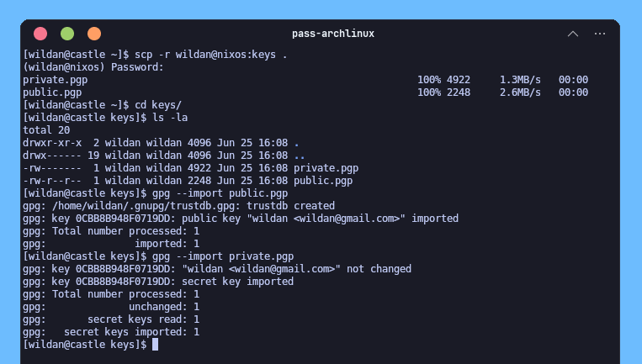Click the 'trustdb created' output line
642x364 pixels.
coord(179,206)
